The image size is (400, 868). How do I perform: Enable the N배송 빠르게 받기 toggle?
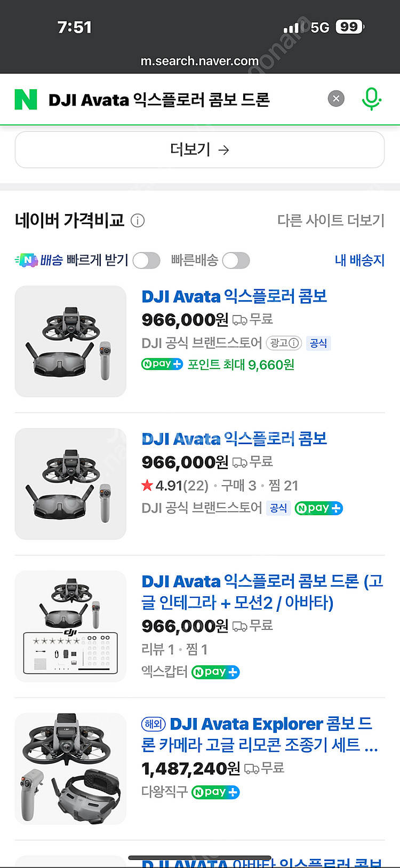coord(146,261)
